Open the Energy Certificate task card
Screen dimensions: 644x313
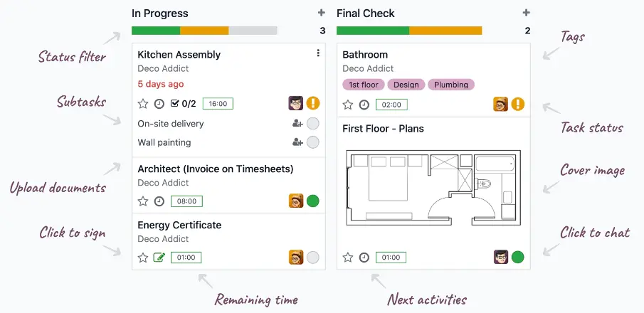228,242
